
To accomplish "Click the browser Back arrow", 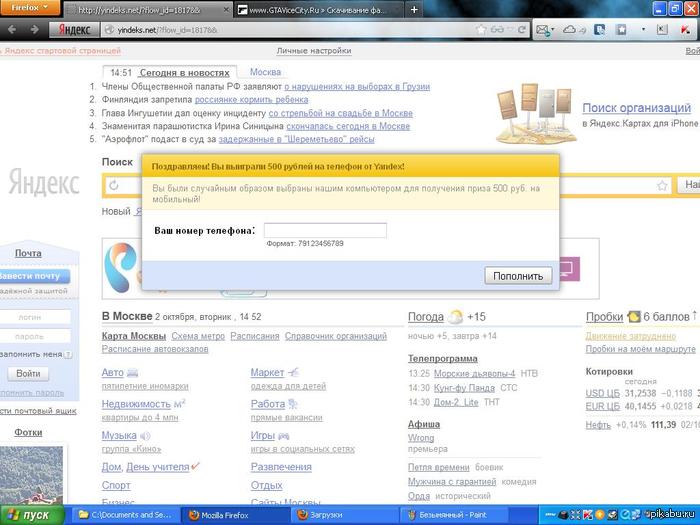I will [x=12, y=30].
